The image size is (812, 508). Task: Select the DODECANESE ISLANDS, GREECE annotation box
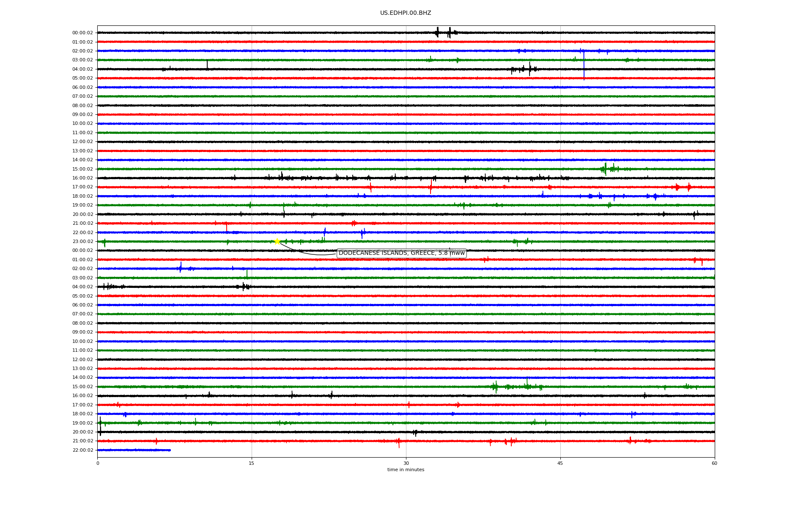[x=402, y=253]
